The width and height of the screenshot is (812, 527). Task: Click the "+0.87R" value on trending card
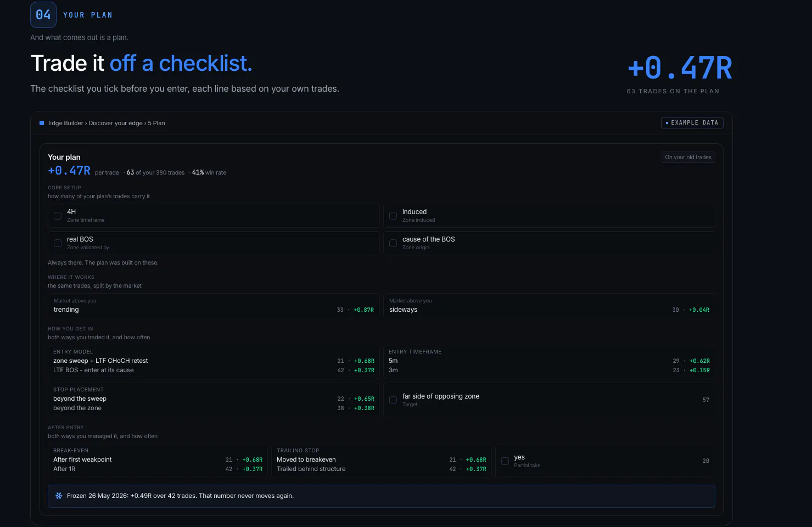pyautogui.click(x=363, y=310)
